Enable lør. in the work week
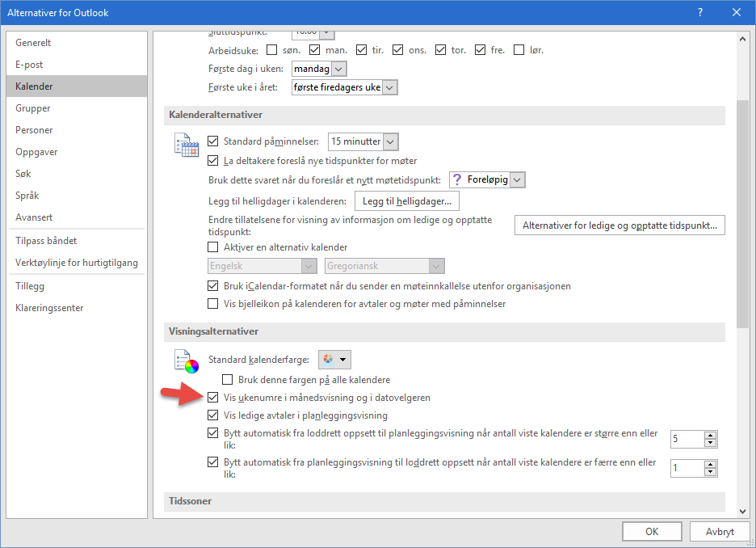The width and height of the screenshot is (756, 548). click(x=519, y=49)
